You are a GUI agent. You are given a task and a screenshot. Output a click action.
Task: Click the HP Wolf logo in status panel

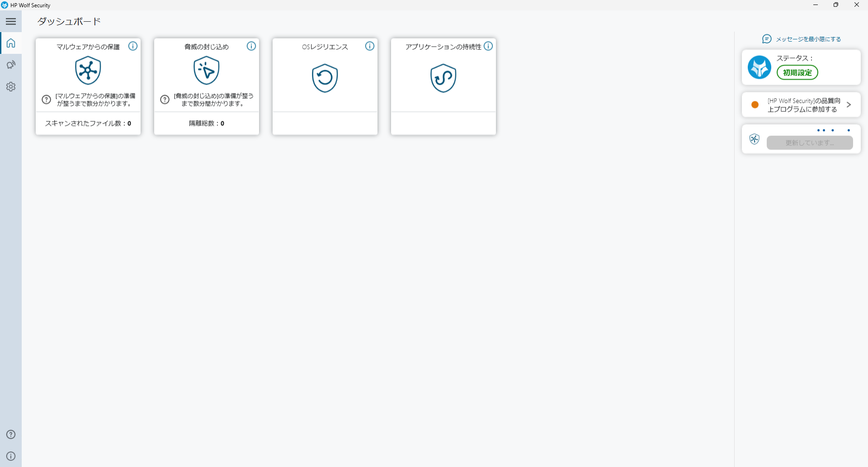pos(759,67)
